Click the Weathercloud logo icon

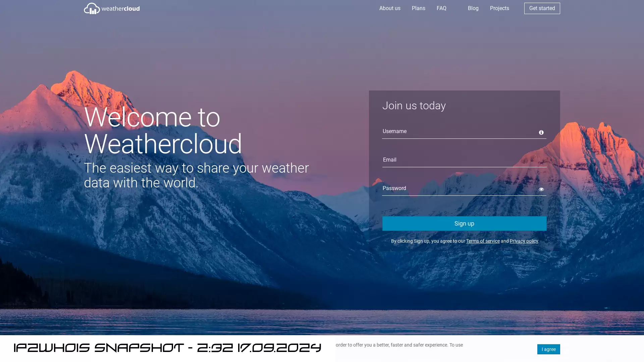(x=92, y=8)
